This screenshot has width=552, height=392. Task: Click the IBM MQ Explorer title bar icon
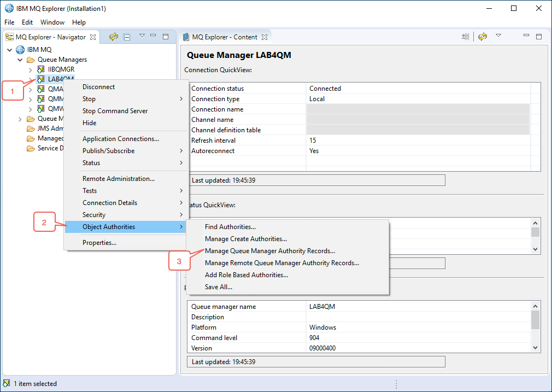9,8
